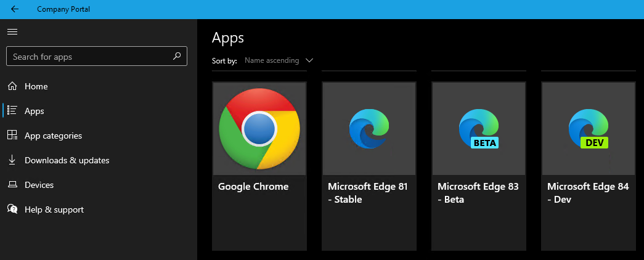This screenshot has width=644, height=260.
Task: Open the Sort by Name ascending dropdown
Action: point(272,60)
